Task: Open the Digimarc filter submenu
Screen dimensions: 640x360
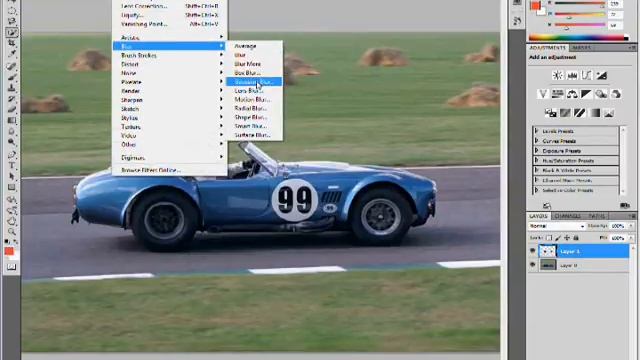Action: click(170, 158)
